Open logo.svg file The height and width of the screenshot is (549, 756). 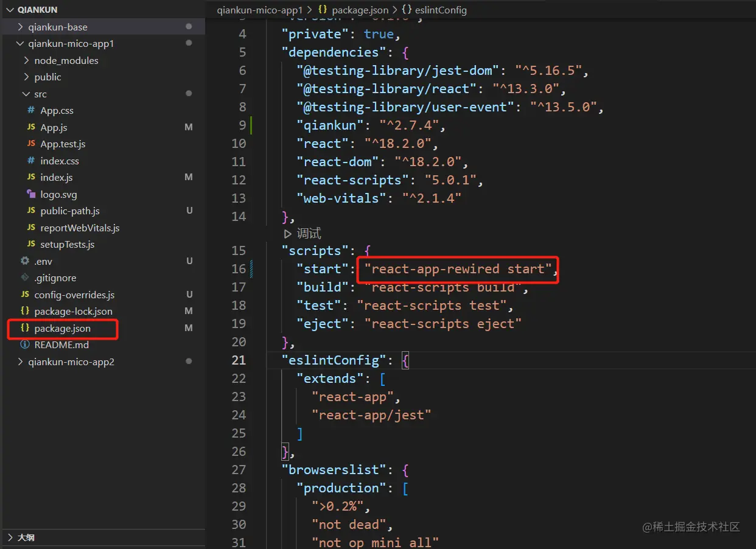59,194
